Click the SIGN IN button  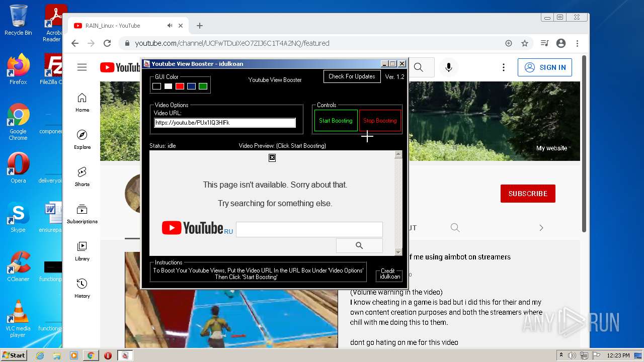pyautogui.click(x=545, y=67)
